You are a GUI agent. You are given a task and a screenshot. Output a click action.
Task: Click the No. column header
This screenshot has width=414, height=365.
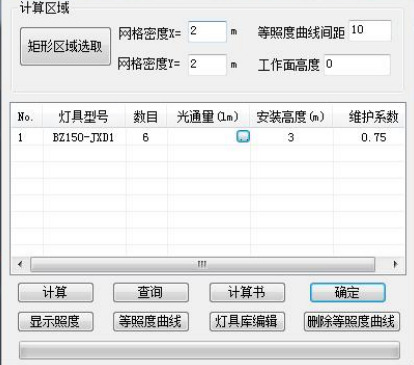tap(27, 117)
